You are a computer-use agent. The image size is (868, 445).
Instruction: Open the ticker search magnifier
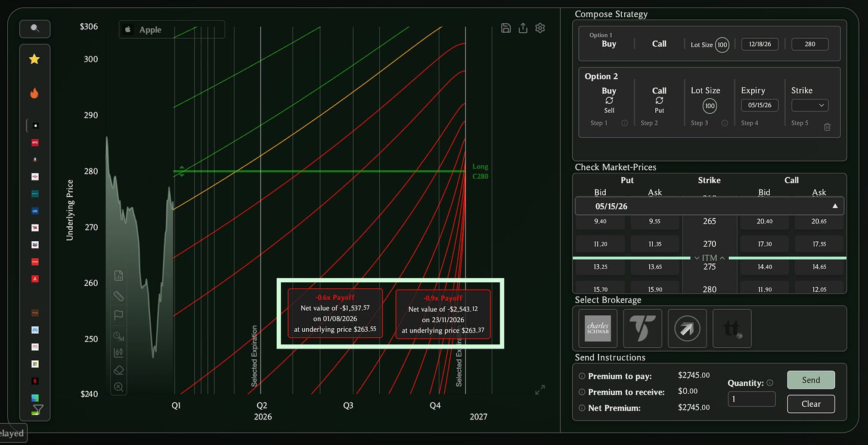[35, 28]
